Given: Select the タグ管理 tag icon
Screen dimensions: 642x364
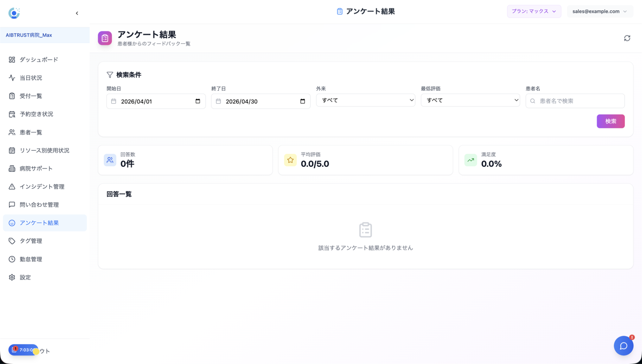Looking at the screenshot, I should (12, 241).
